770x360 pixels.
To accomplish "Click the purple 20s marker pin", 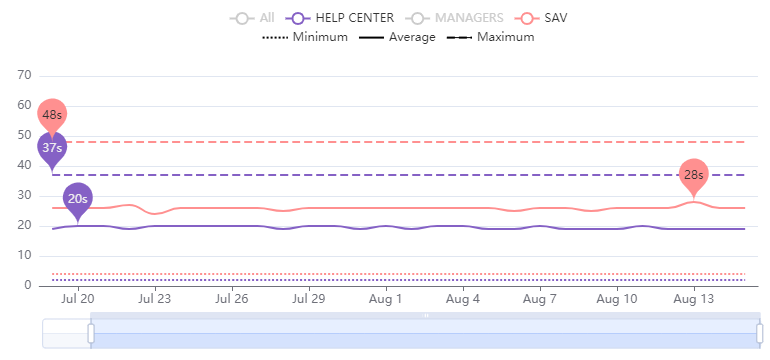I will pyautogui.click(x=78, y=200).
